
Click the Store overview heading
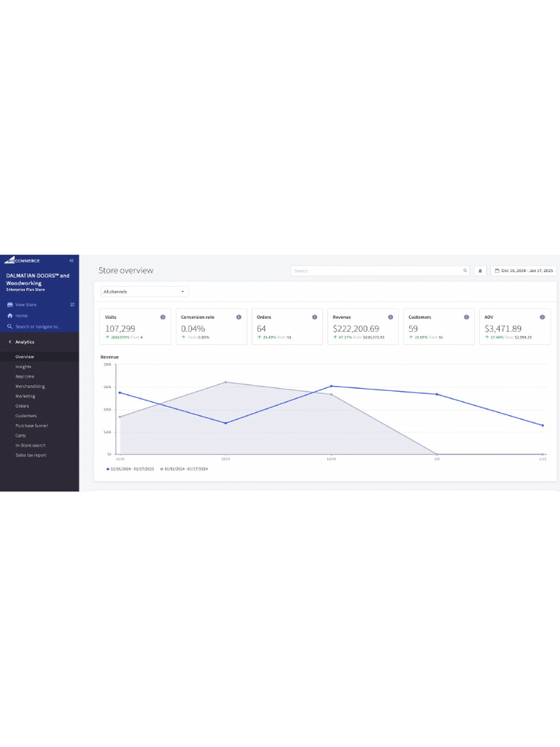[125, 271]
